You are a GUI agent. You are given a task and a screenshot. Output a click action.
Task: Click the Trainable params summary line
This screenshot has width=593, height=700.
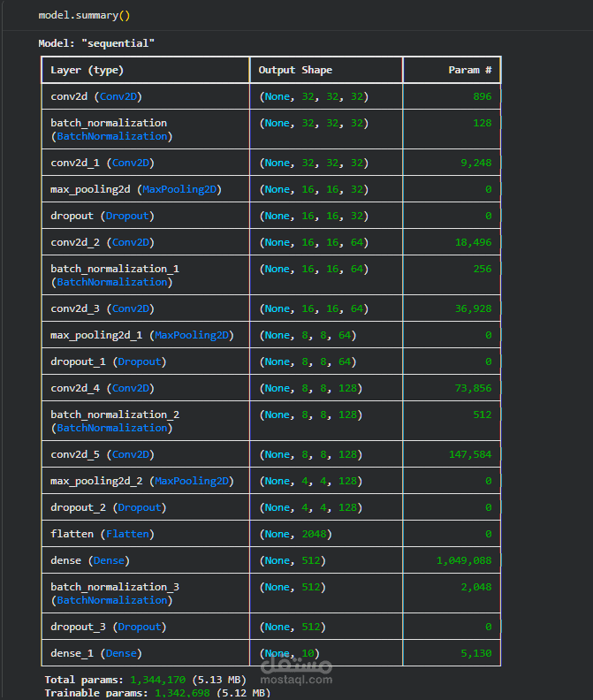[157, 694]
